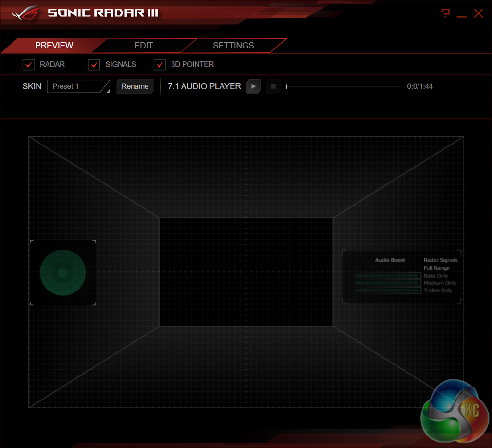Click the Audio Boost heading
The height and width of the screenshot is (448, 492).
(x=390, y=260)
